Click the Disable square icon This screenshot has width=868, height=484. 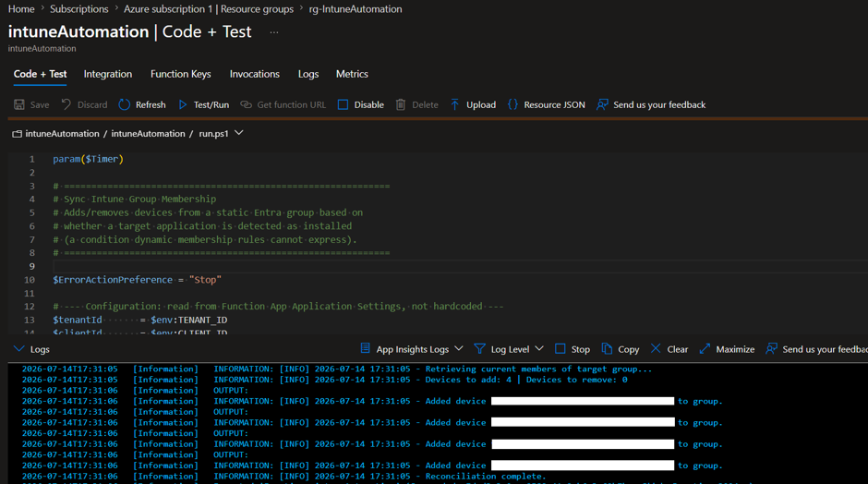344,104
